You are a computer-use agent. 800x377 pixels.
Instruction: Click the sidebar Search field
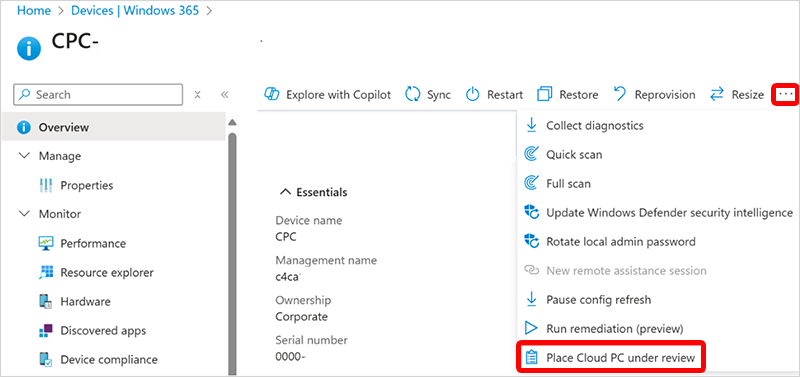pyautogui.click(x=98, y=94)
